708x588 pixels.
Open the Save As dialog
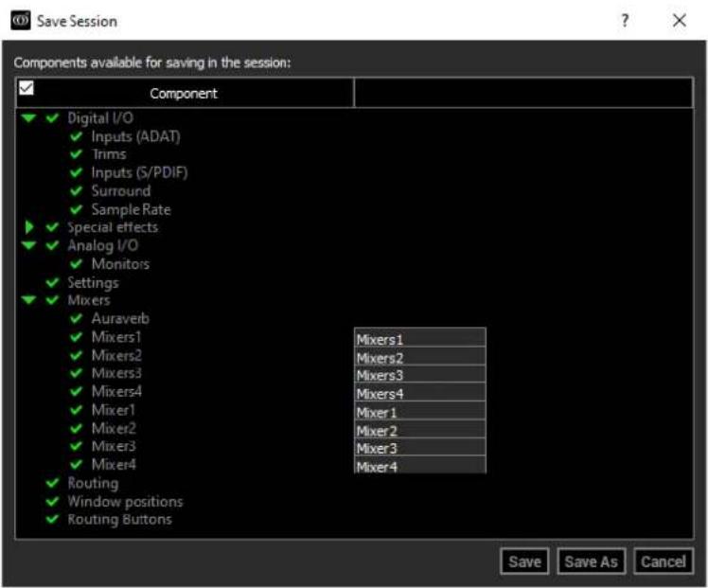pyautogui.click(x=591, y=561)
